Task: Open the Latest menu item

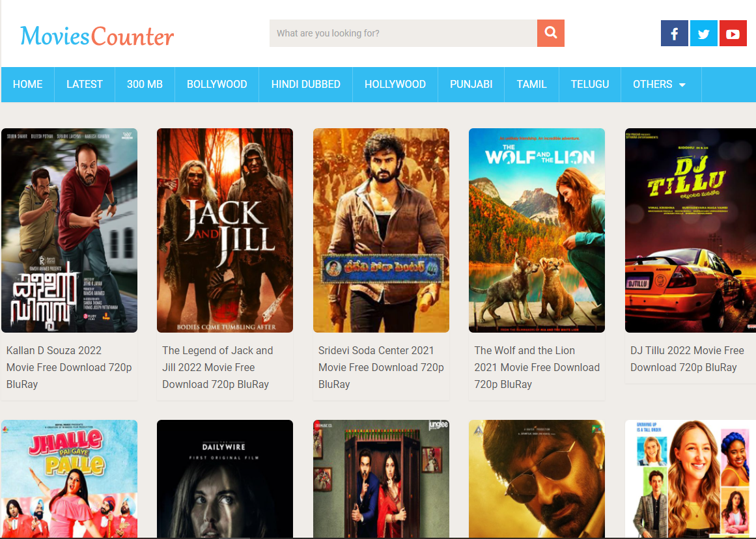Action: click(x=85, y=85)
